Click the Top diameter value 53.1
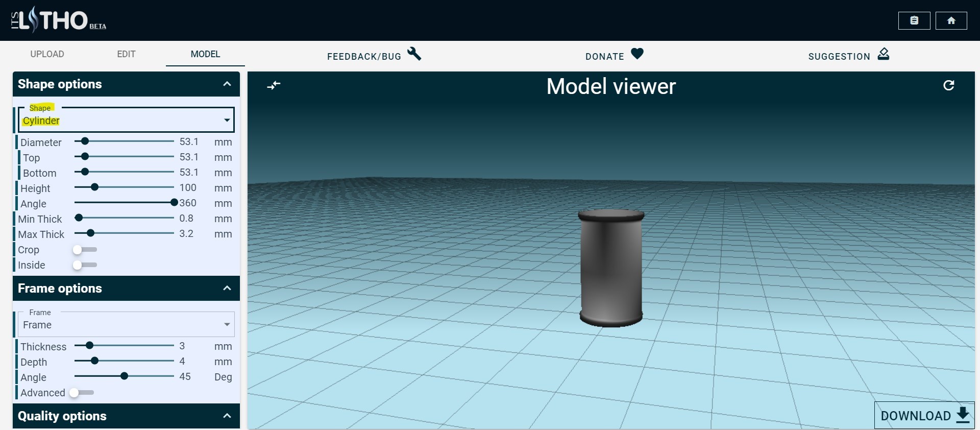This screenshot has height=430, width=980. click(x=189, y=157)
